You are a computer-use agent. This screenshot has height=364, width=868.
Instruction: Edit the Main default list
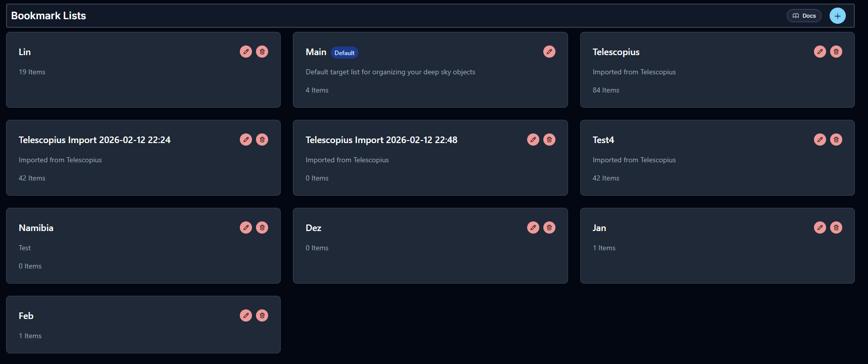coord(549,52)
